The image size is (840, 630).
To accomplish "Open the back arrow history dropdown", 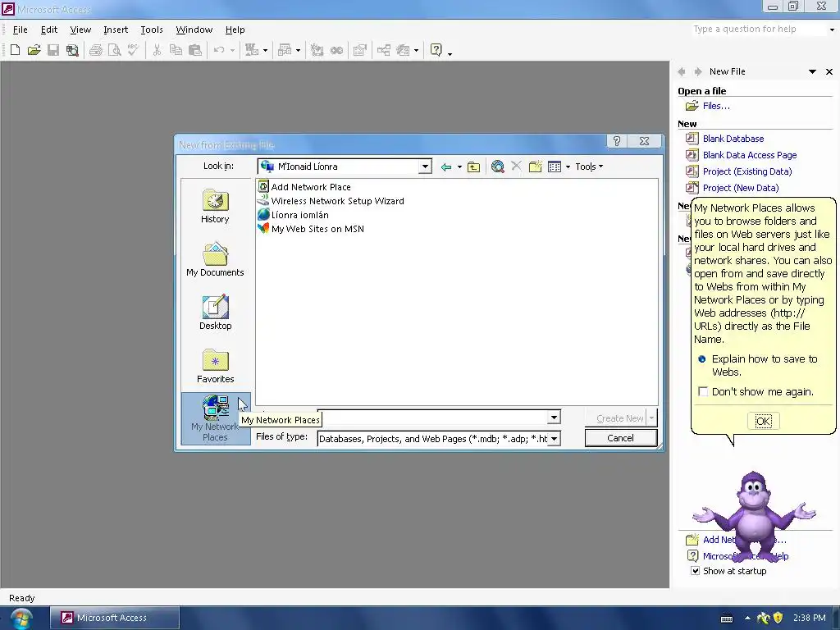I will pos(459,167).
